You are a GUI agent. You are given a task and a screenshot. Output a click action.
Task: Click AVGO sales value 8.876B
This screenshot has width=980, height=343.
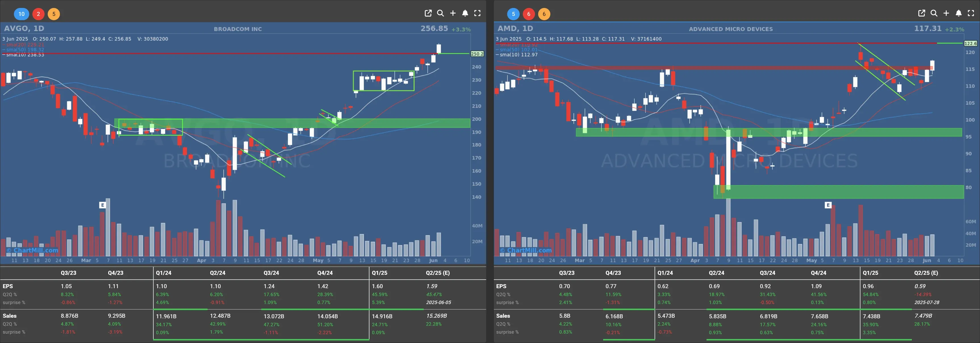pos(70,316)
